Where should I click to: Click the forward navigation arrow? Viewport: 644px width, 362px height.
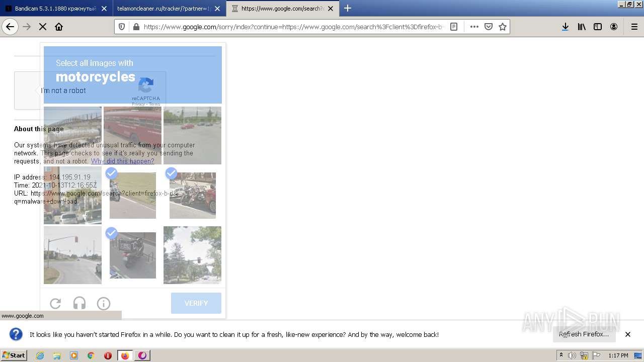[27, 27]
